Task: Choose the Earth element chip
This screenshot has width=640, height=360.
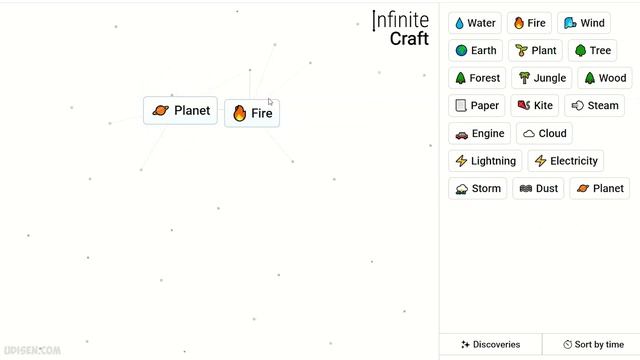Action: click(x=476, y=51)
